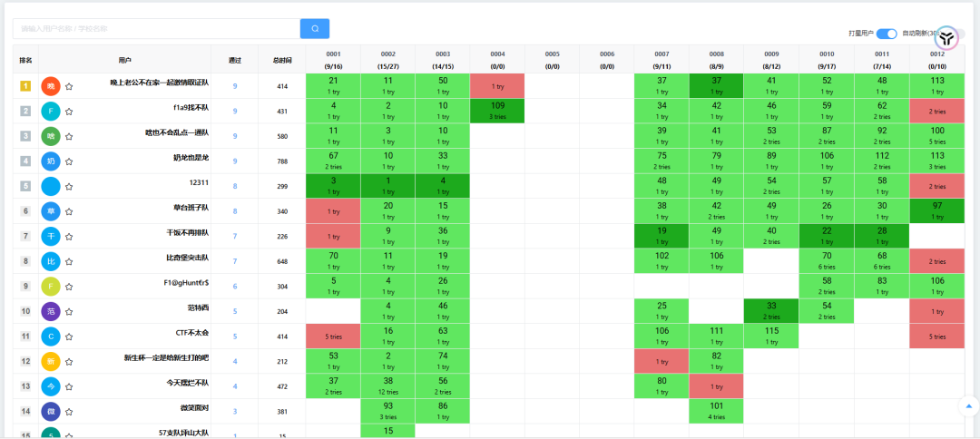The height and width of the screenshot is (439, 980).
Task: Click the purple 范 avatar of 范特西
Action: (51, 311)
